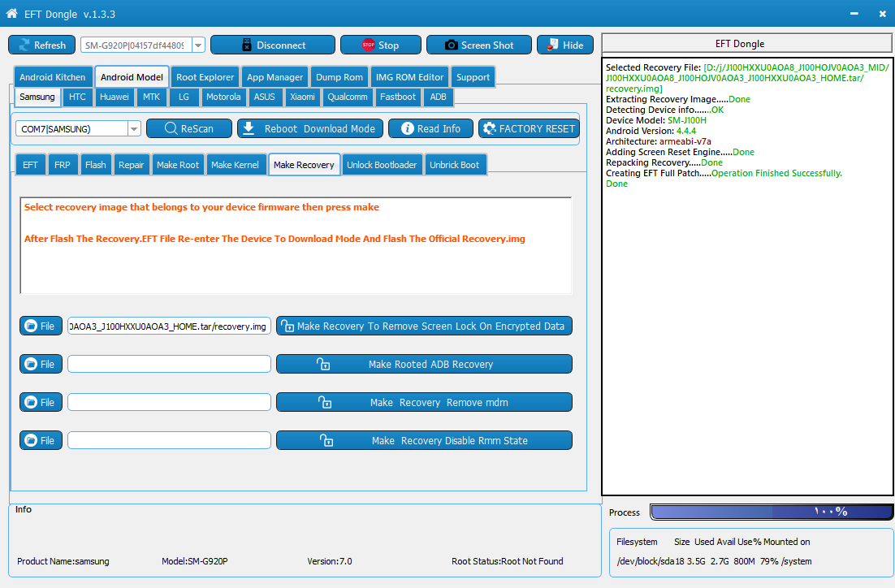Screen dimensions: 895x588
Task: Click the Disconnect button
Action: 273,45
